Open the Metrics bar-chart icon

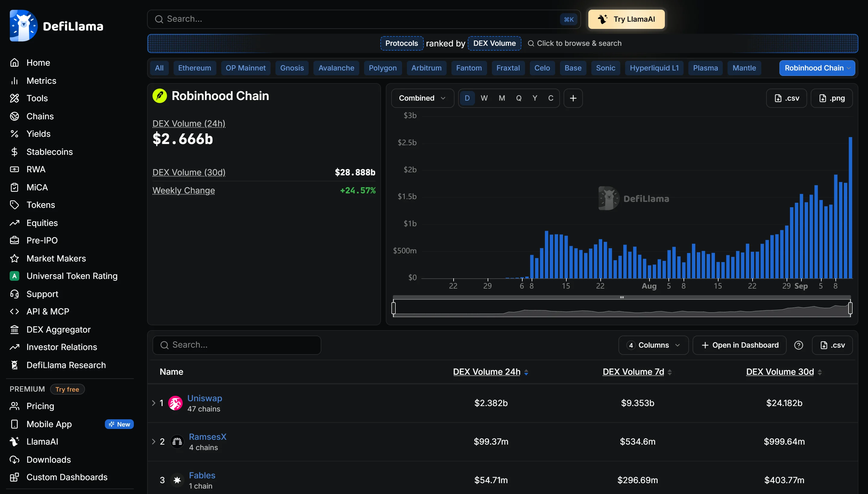click(x=14, y=81)
